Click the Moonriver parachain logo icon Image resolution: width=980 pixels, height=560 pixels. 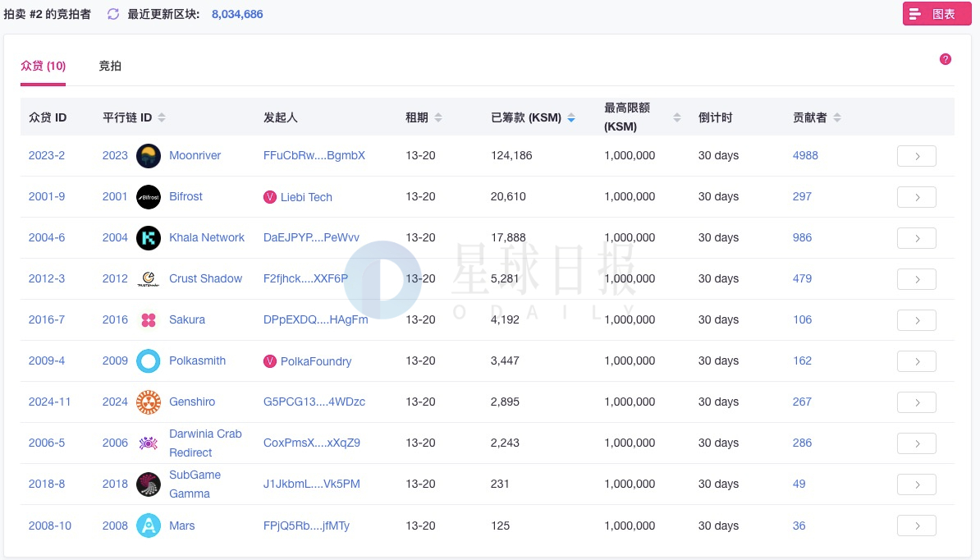pyautogui.click(x=149, y=156)
